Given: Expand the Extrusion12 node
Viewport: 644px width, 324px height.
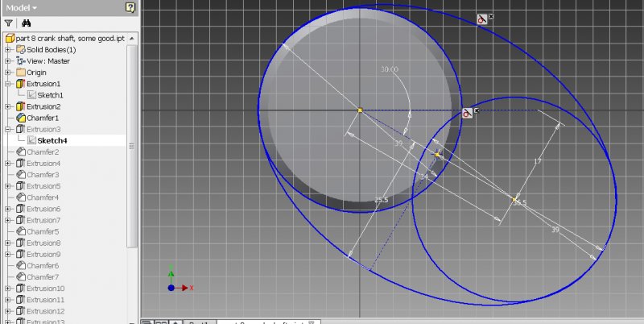Looking at the screenshot, I should [8, 311].
